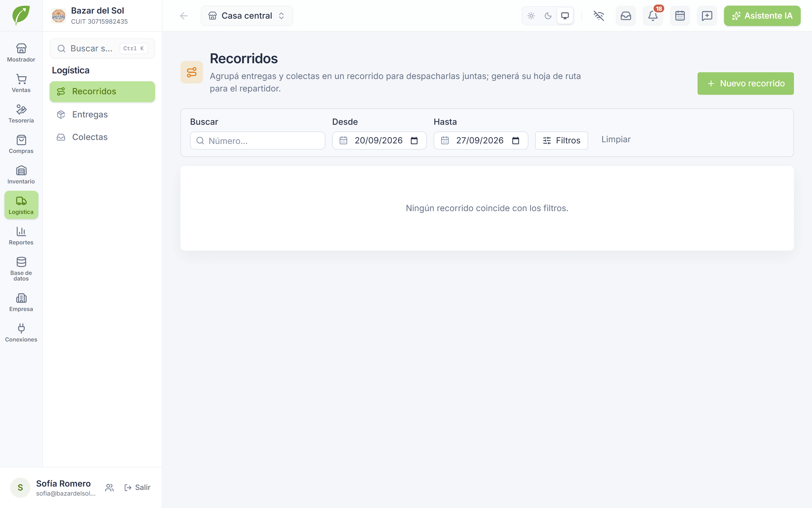Launch the Asistente IA
The width and height of the screenshot is (812, 508).
762,16
